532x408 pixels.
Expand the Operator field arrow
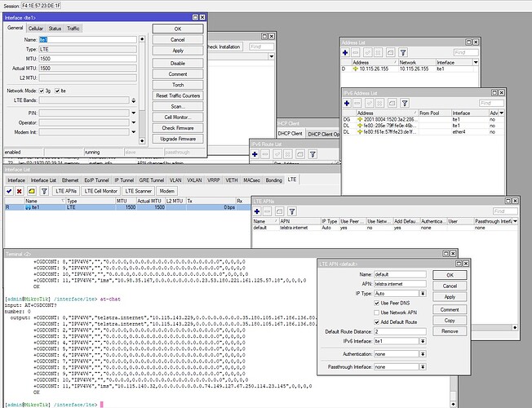tap(133, 122)
